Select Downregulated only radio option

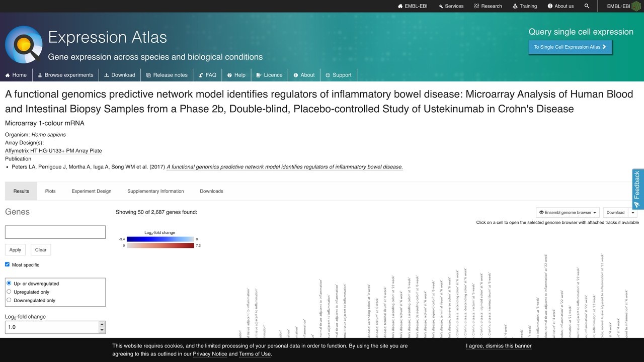[x=9, y=300]
